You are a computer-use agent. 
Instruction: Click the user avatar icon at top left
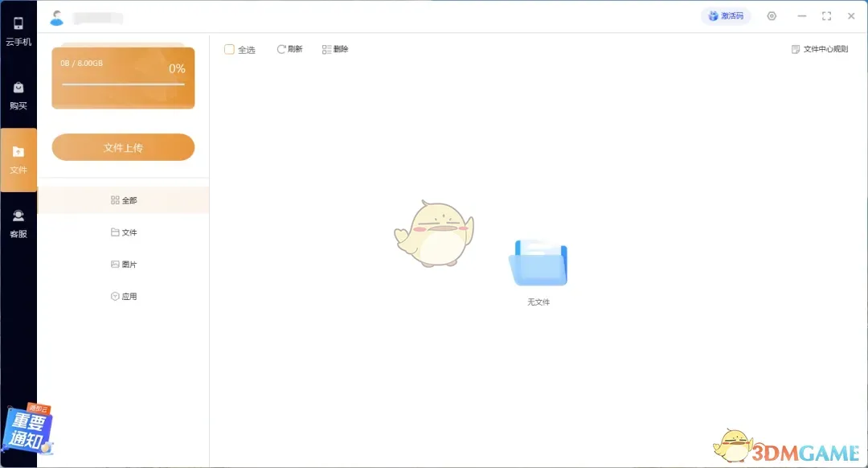[56, 16]
